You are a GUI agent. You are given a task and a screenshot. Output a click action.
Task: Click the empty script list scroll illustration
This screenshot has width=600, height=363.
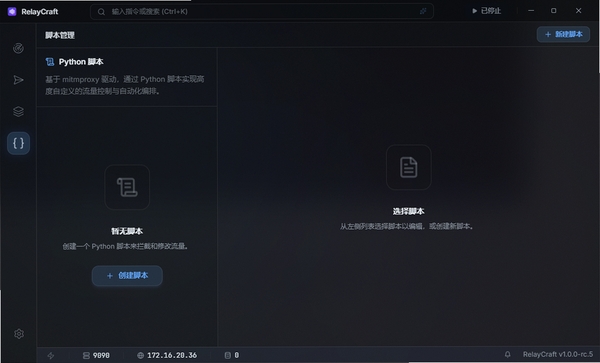(x=127, y=187)
